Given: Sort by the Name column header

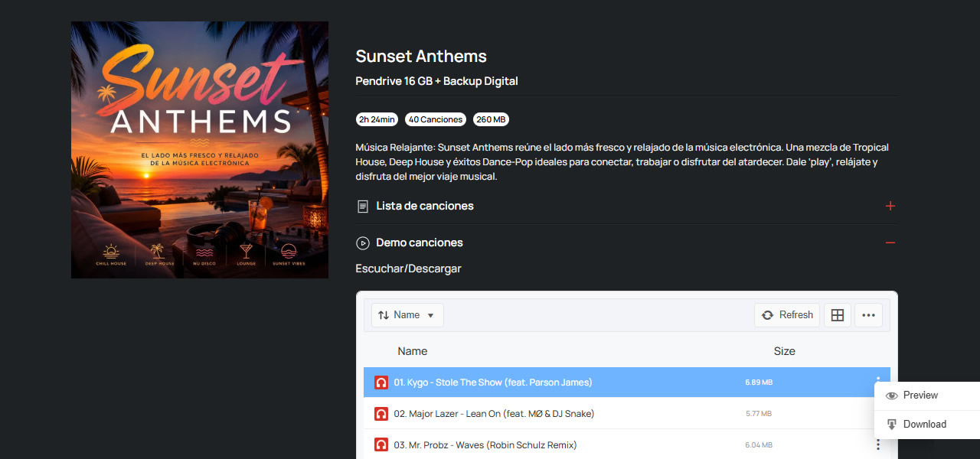Looking at the screenshot, I should 412,351.
